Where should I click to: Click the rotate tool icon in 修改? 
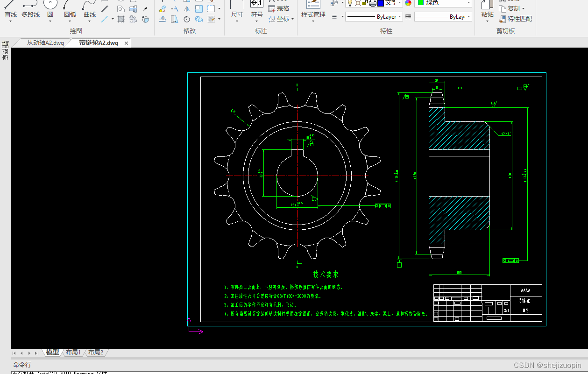pyautogui.click(x=187, y=19)
